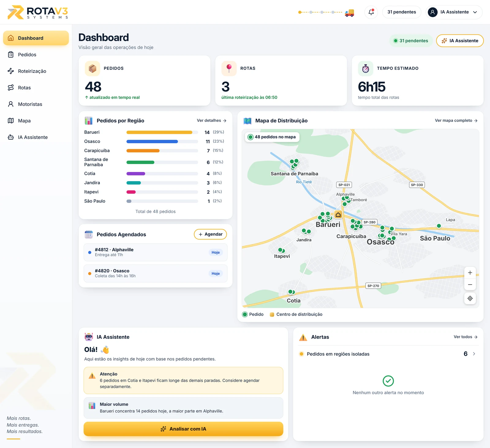490x448 pixels.
Task: Click the Agendar button
Action: pyautogui.click(x=210, y=234)
